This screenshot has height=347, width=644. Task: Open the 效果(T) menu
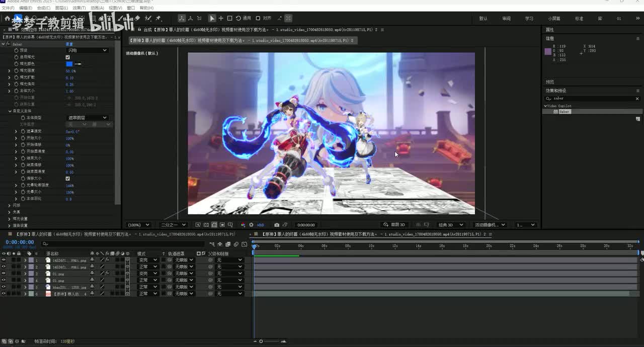click(x=79, y=8)
